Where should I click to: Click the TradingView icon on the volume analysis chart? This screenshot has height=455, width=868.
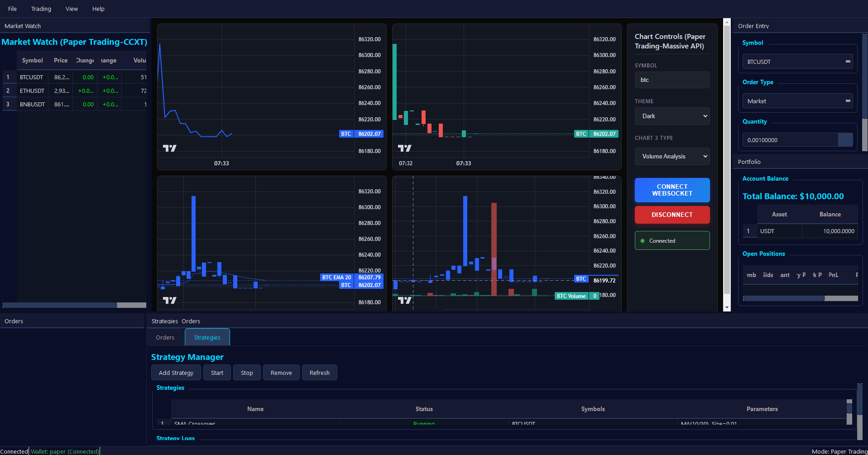click(405, 300)
